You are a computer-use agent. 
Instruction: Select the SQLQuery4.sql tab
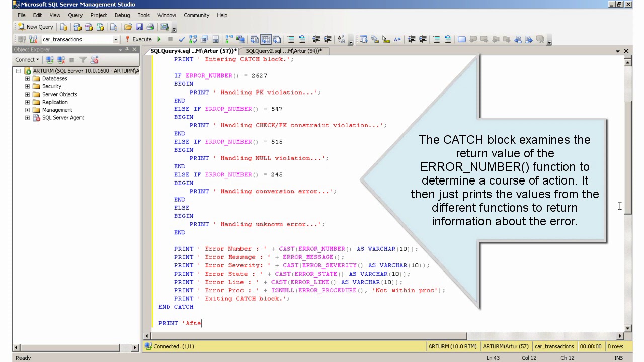click(x=194, y=51)
